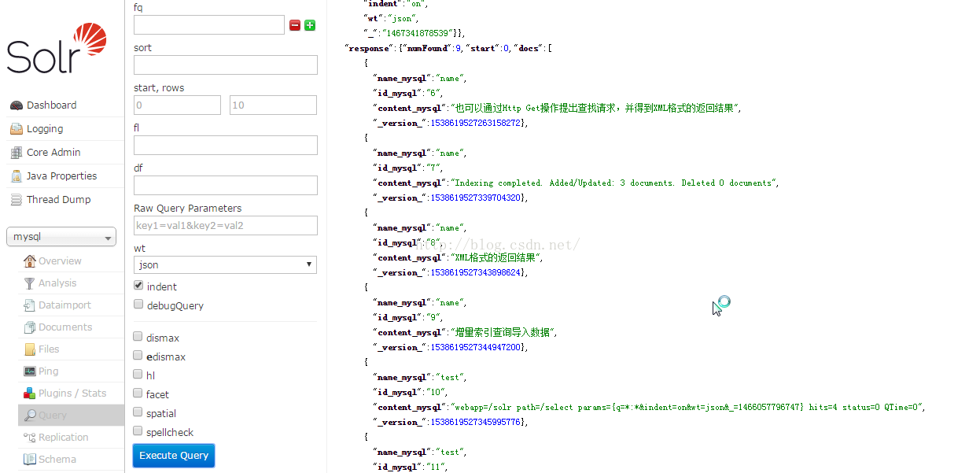Screen dimensions: 980x473
Task: Click the Documents icon
Action: pyautogui.click(x=30, y=327)
